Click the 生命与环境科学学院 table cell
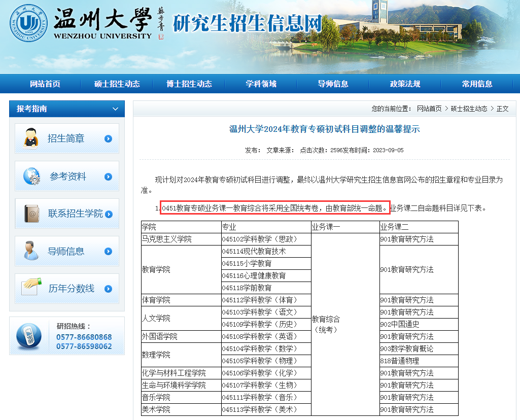Image resolution: width=520 pixels, height=420 pixels. pyautogui.click(x=181, y=385)
